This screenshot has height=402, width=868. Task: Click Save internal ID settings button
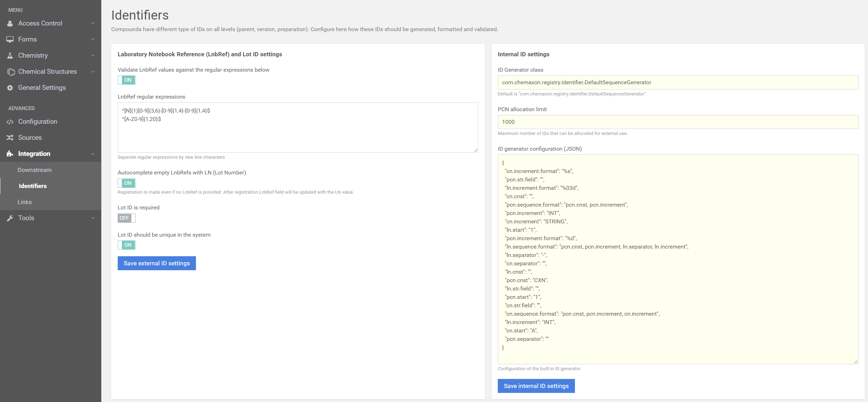coord(536,386)
